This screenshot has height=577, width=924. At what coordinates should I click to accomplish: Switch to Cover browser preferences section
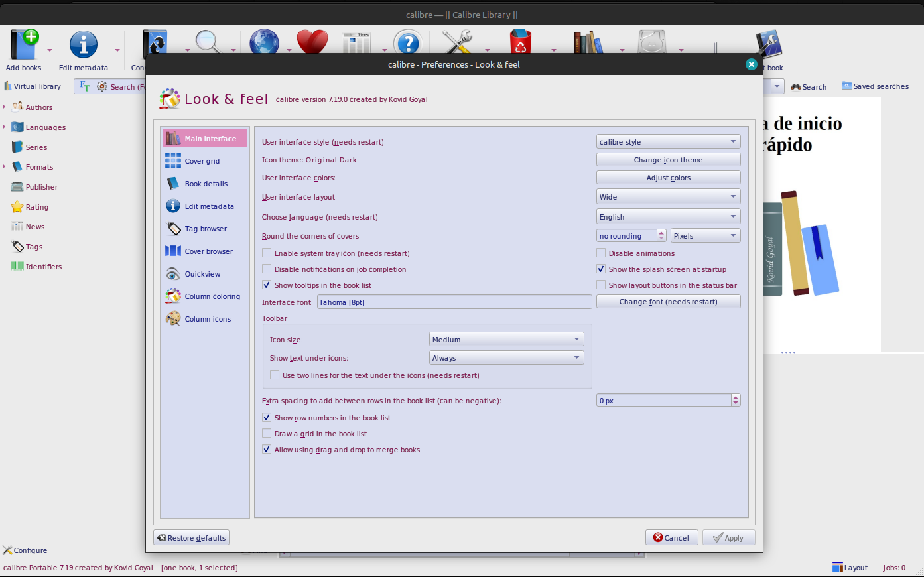pos(205,251)
